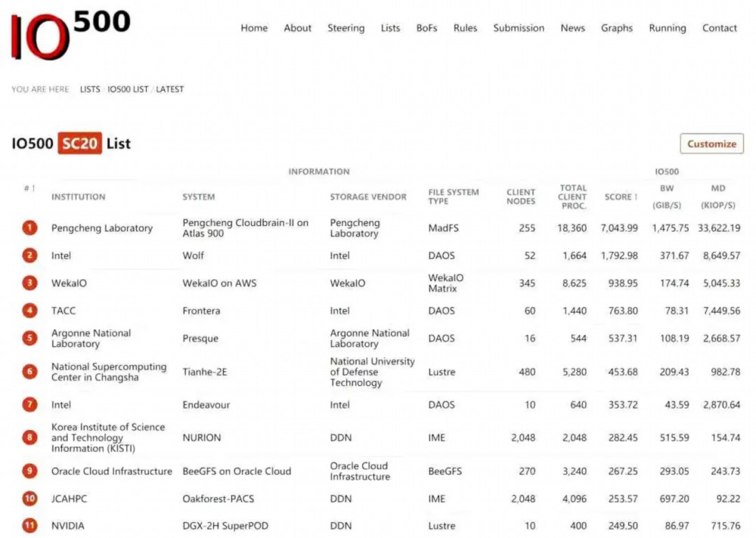Navigate to the Contact page

719,28
